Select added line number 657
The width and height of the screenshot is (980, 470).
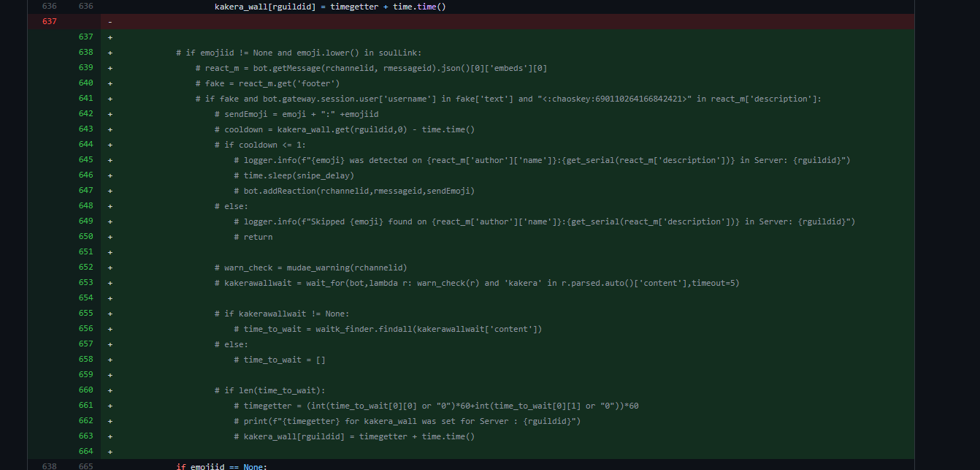pyautogui.click(x=85, y=344)
